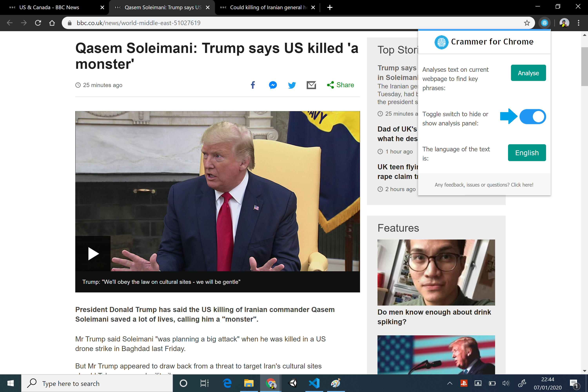Play the Trump video
The height and width of the screenshot is (392, 588).
tap(93, 254)
